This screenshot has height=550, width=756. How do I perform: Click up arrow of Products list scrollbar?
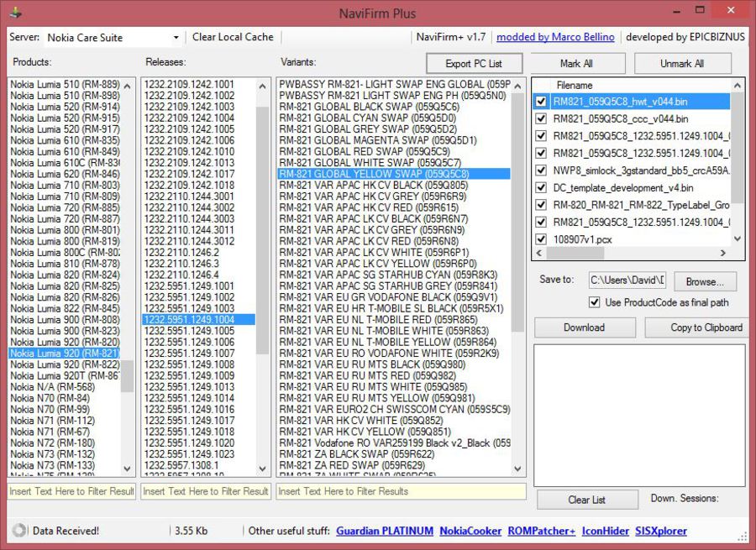pos(128,86)
